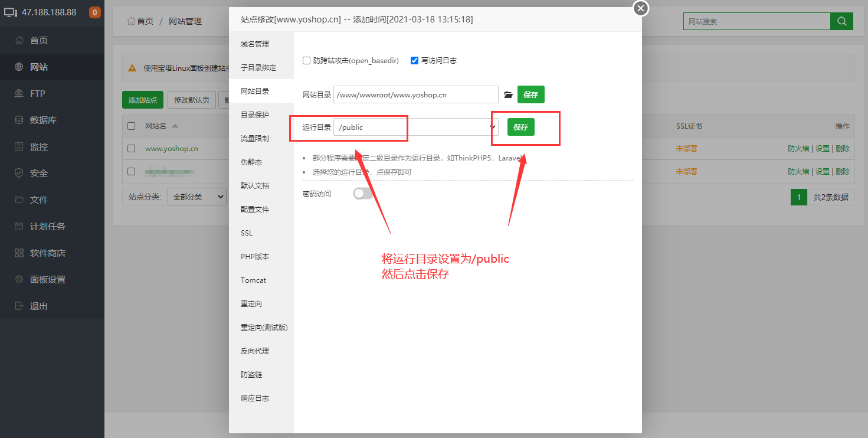Click the 面板设置 gear icon
This screenshot has width=868, height=438.
pyautogui.click(x=19, y=280)
